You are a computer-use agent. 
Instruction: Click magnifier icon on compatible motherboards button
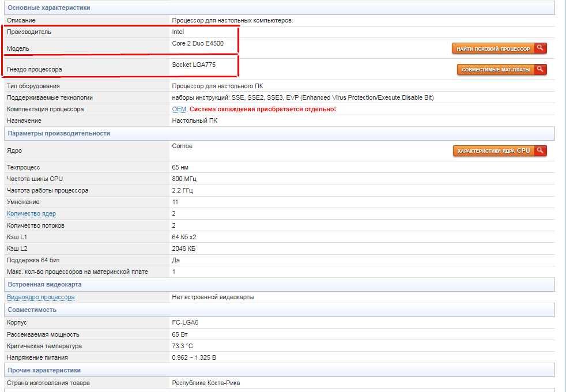click(x=541, y=69)
